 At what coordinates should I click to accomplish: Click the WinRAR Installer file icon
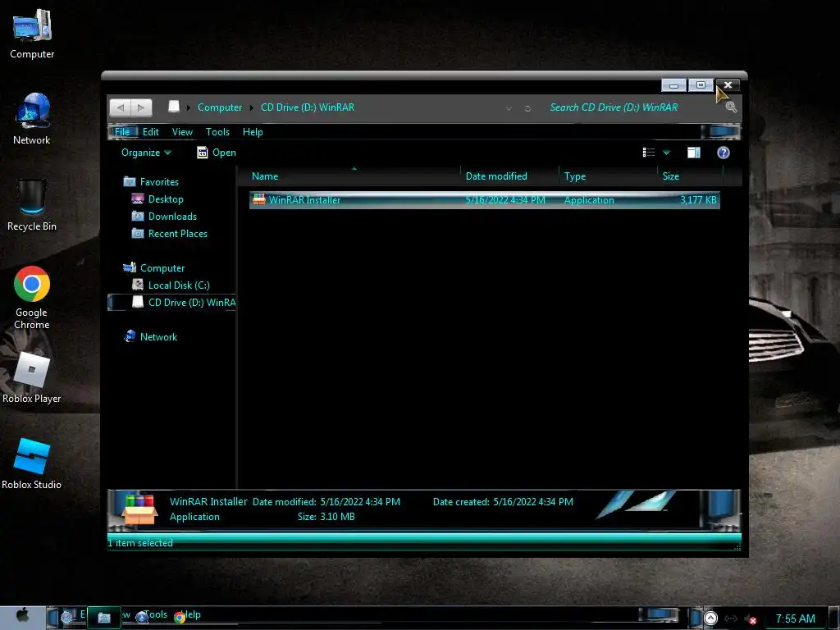pyautogui.click(x=259, y=200)
